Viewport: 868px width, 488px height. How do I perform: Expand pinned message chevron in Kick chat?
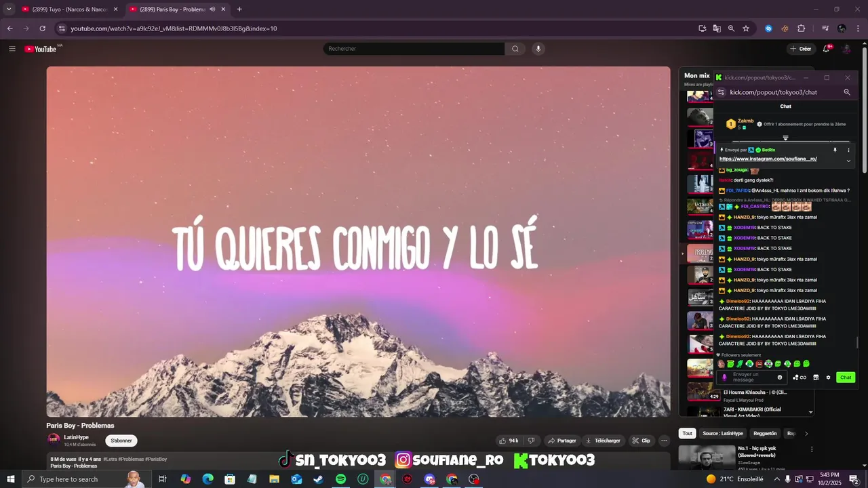pos(848,161)
